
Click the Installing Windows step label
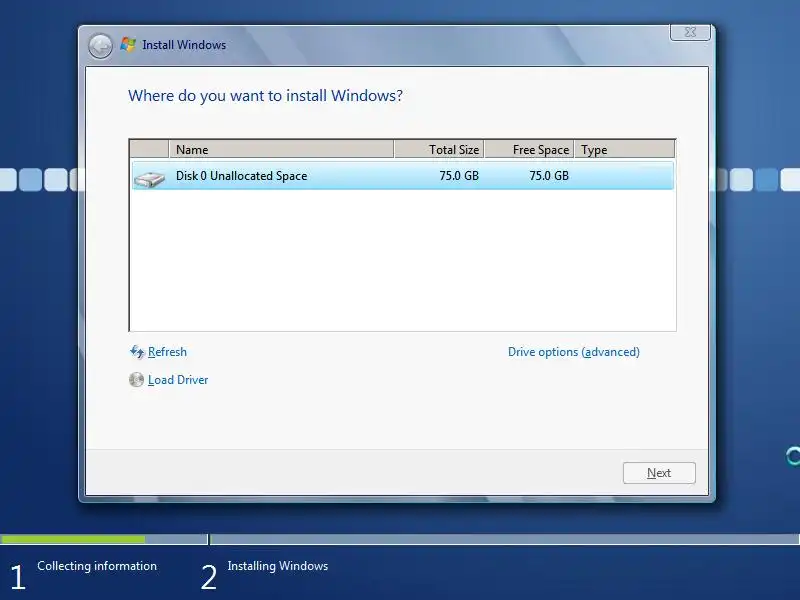tap(278, 566)
